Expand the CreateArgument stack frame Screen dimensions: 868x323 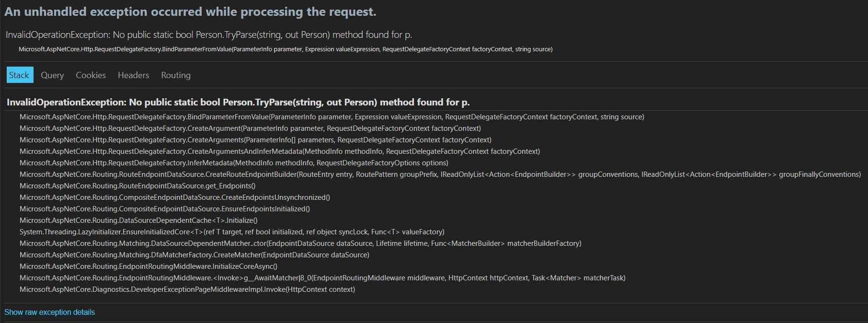250,128
